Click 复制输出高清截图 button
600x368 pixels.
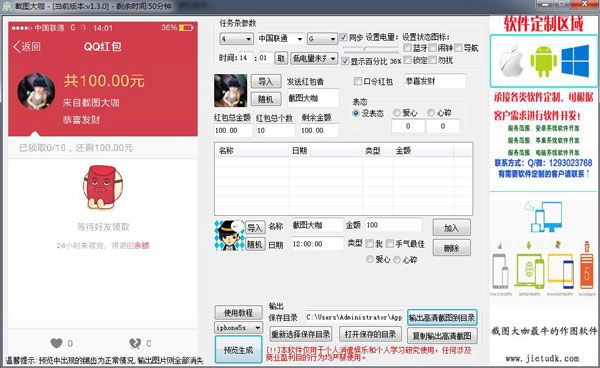442,336
